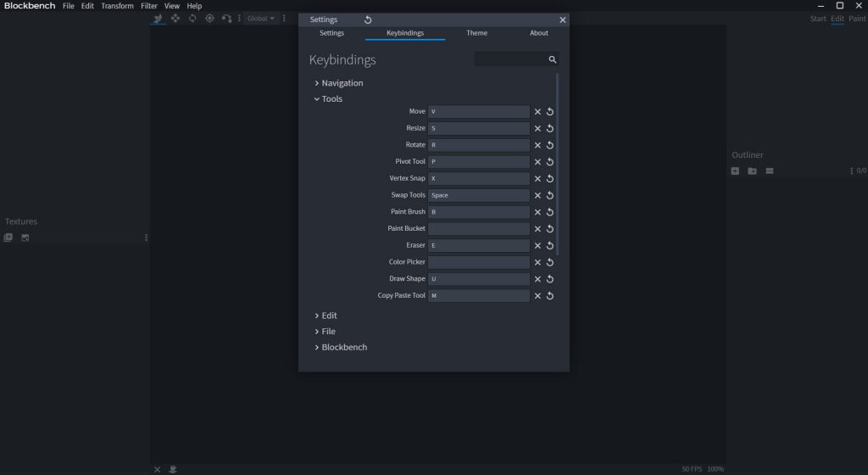
Task: Clear the Pivot Tool keybinding
Action: point(537,162)
